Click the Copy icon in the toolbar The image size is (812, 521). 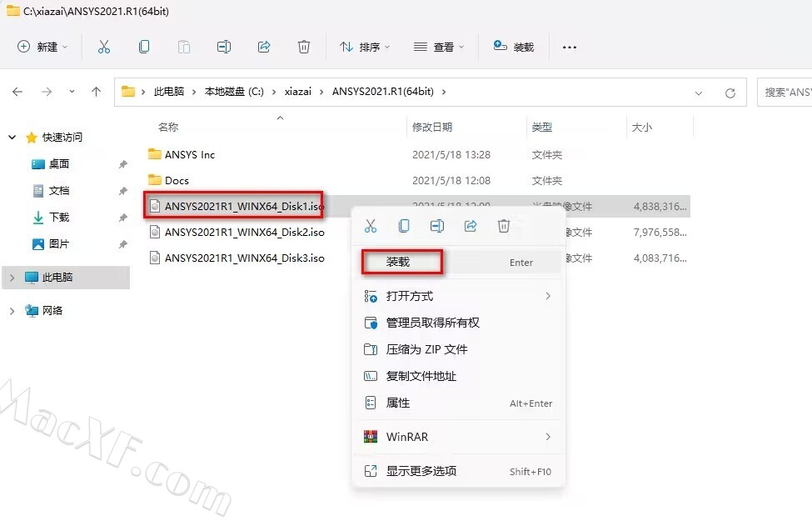(x=144, y=48)
